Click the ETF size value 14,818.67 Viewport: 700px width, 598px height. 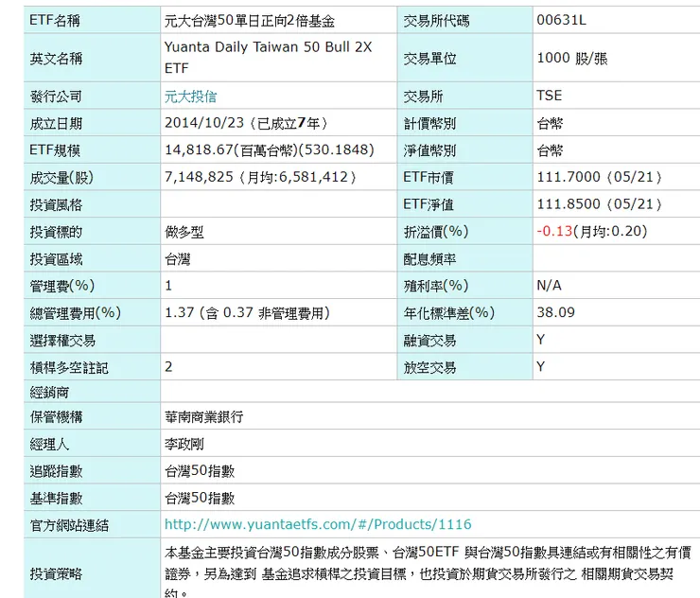coord(199,149)
